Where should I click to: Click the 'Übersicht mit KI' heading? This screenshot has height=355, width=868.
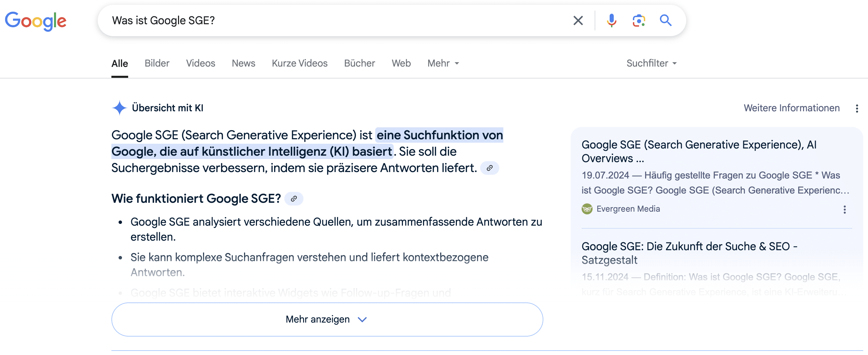tap(167, 108)
